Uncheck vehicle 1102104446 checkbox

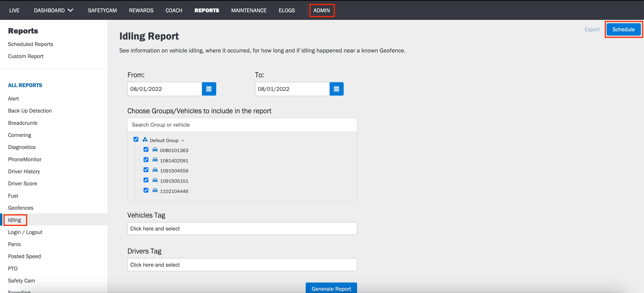146,190
